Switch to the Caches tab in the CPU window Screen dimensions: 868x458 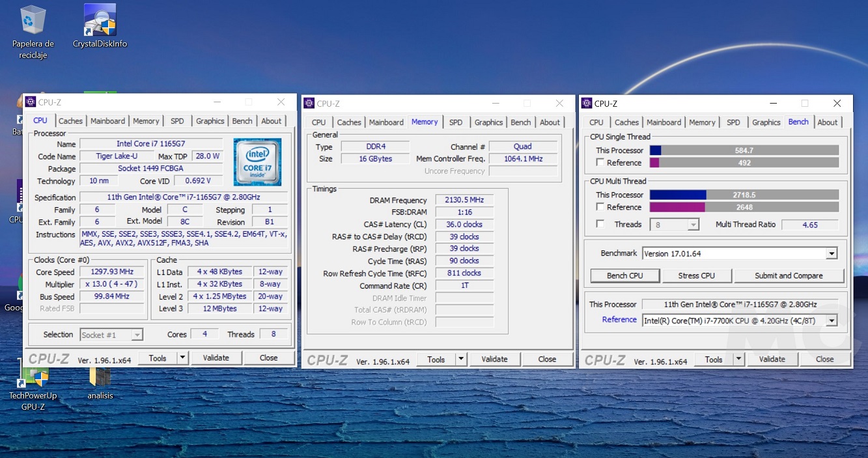[x=70, y=121]
